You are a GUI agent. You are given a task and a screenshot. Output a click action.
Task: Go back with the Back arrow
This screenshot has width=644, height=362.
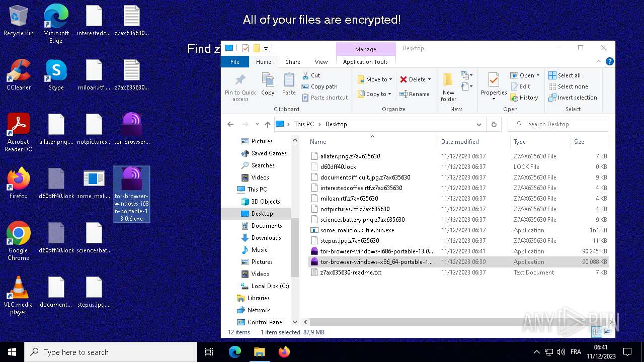[x=230, y=124]
